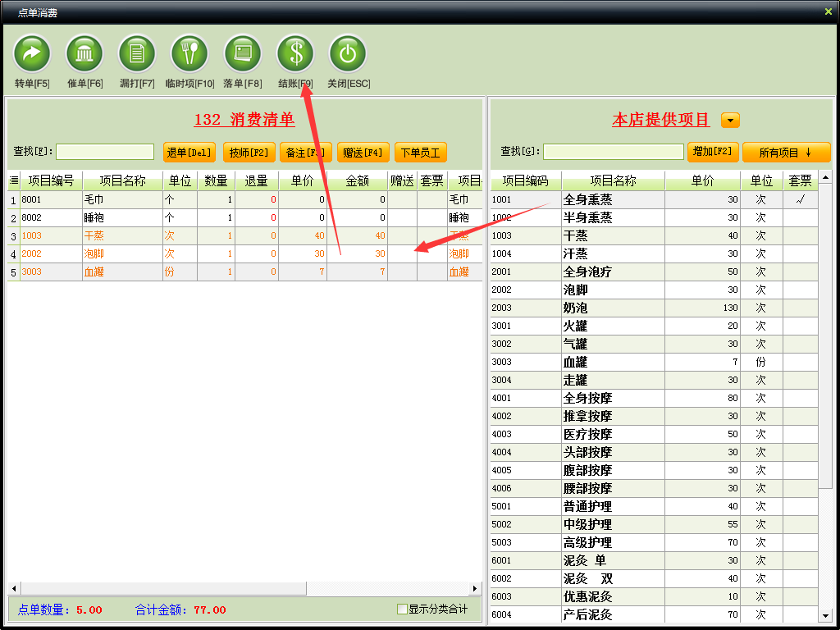Click the 技师[F2] button
The image size is (840, 630).
pos(249,153)
